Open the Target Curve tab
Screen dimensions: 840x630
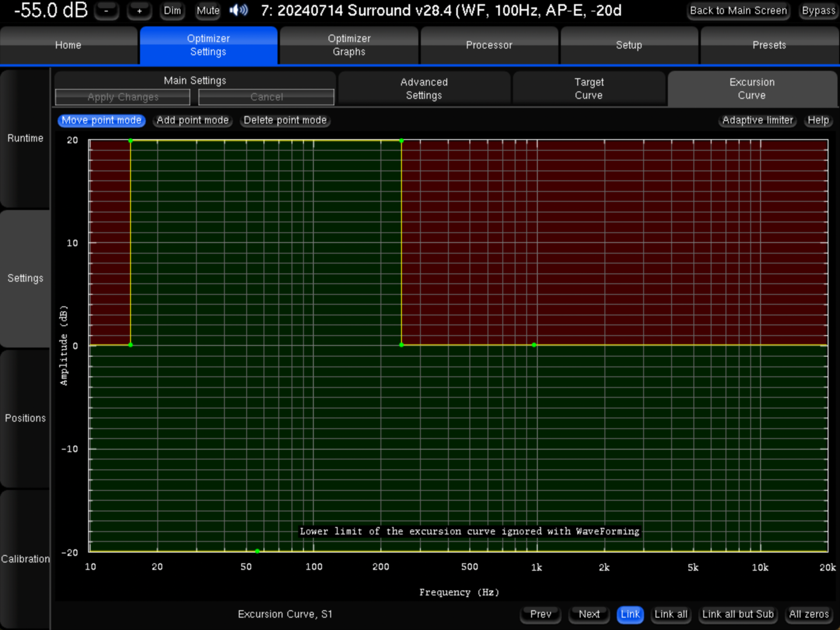[x=589, y=89]
